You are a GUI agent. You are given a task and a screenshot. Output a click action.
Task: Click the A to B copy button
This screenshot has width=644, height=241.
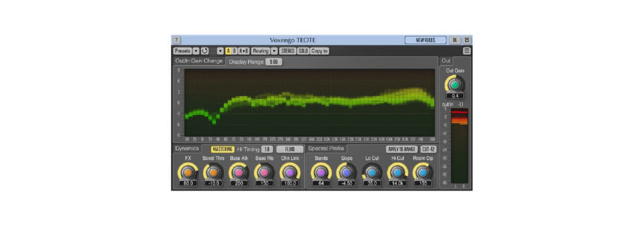[x=244, y=51]
